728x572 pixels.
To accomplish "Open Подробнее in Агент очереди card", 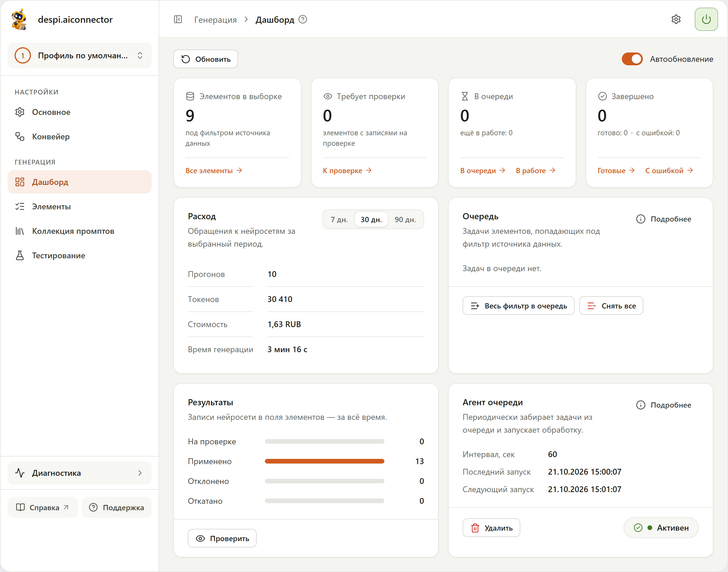I will coord(664,405).
